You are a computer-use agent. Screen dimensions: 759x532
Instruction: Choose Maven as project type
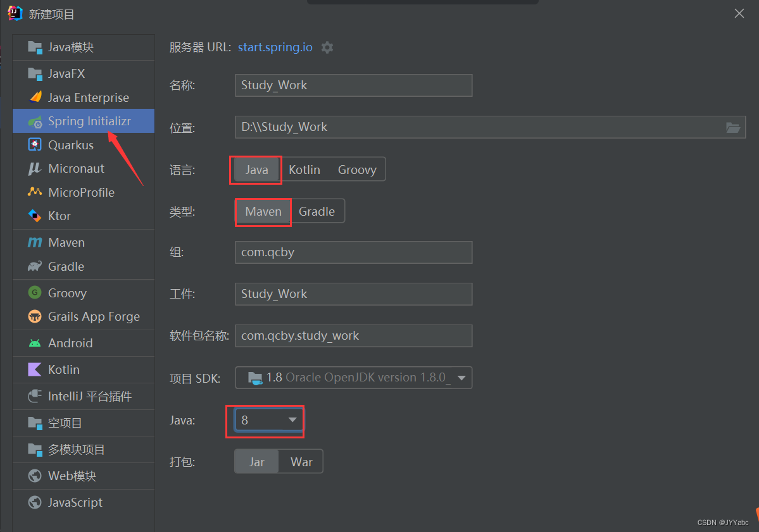point(263,211)
